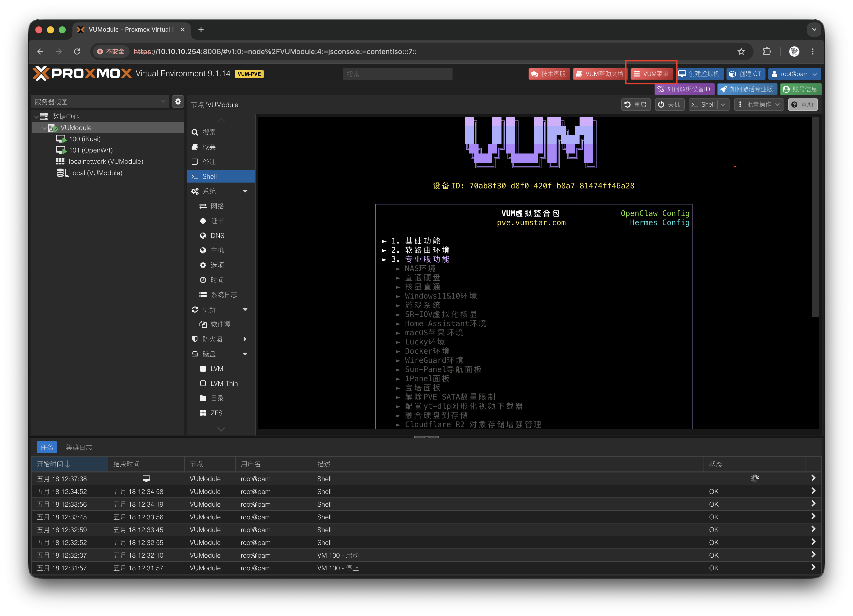Click 如何解绑设备ID button
This screenshot has height=616, width=853.
684,89
